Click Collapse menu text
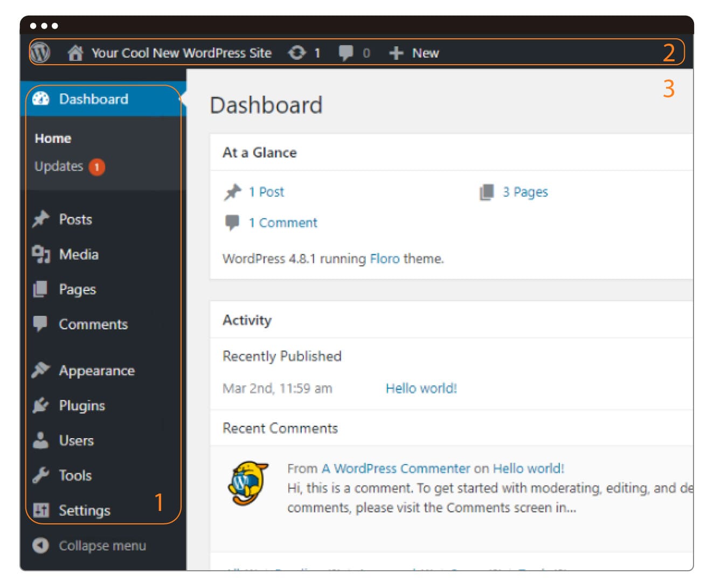 pyautogui.click(x=102, y=545)
